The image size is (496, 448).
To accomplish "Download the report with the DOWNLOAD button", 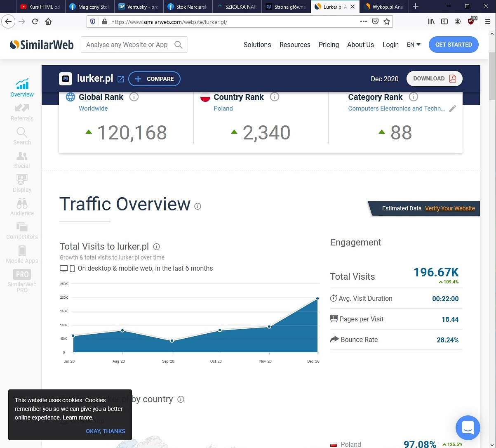I will [x=435, y=78].
